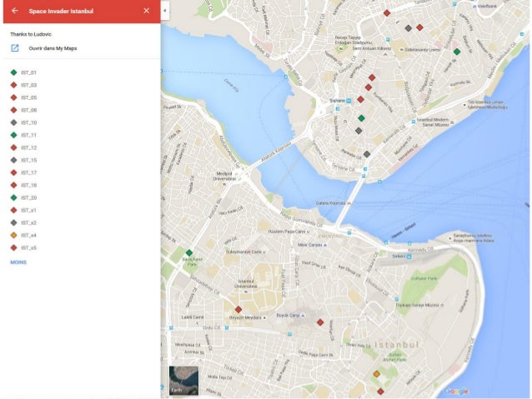Close the Space Invader Istanbul panel
Viewport: 532px width, 399px height.
(146, 11)
